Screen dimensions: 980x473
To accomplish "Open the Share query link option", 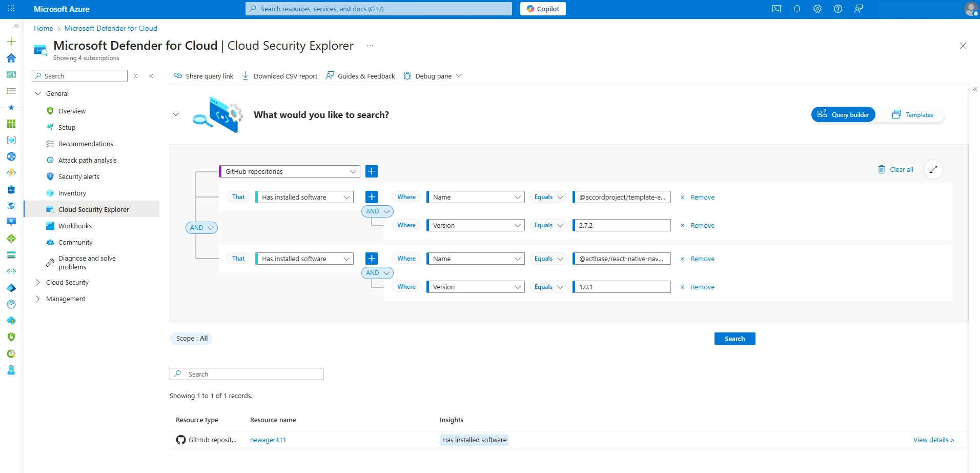I will (203, 76).
